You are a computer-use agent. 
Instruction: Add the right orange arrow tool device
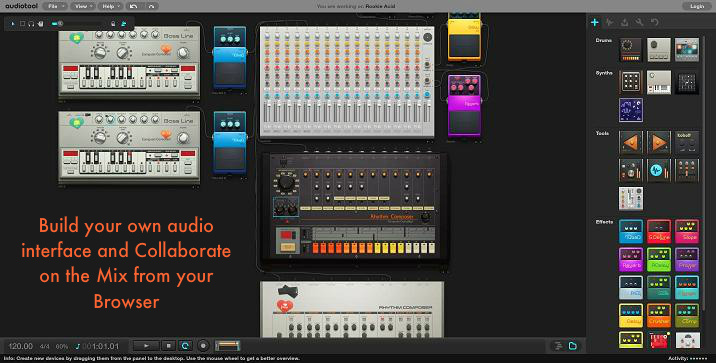pos(659,142)
